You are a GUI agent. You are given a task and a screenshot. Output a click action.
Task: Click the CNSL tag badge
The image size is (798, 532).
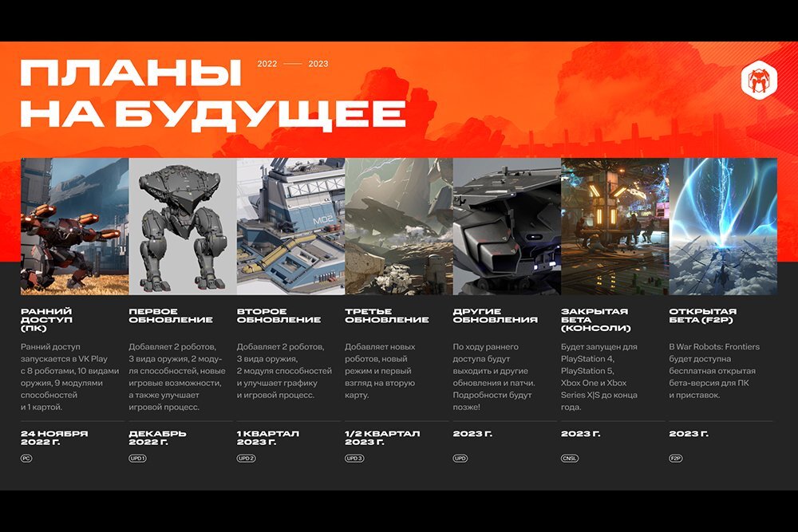point(570,459)
